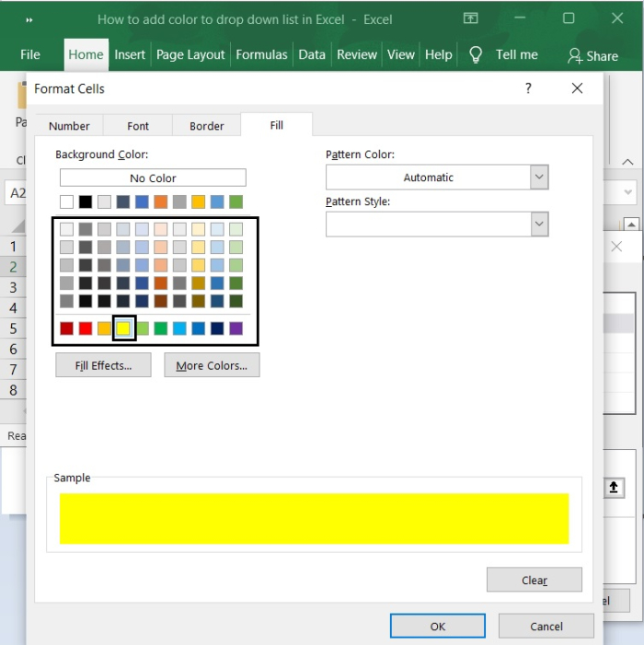Click the Help question mark in Format Cells
The height and width of the screenshot is (645, 644).
528,88
